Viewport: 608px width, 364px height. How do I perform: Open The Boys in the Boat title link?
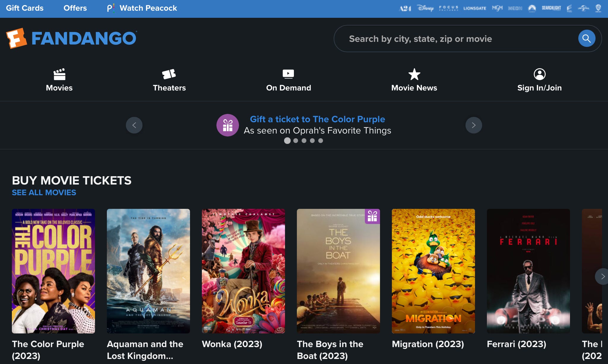330,350
